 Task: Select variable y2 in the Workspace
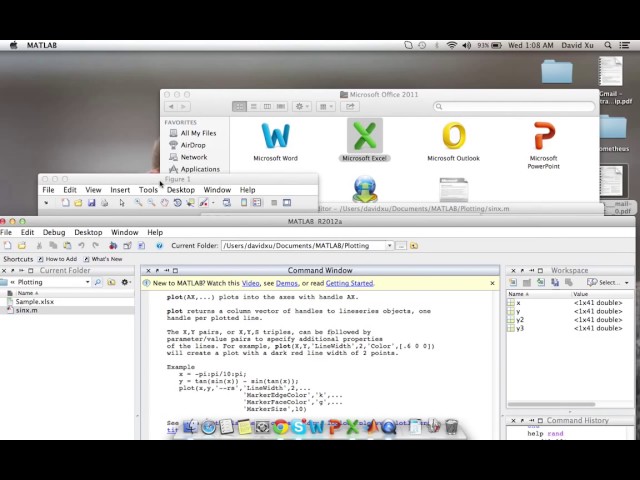520,319
